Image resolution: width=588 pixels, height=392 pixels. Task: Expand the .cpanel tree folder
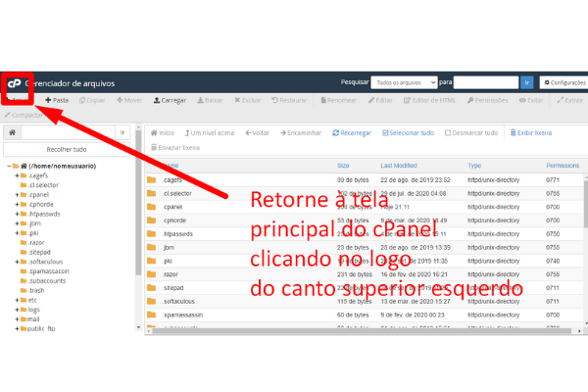tap(17, 195)
